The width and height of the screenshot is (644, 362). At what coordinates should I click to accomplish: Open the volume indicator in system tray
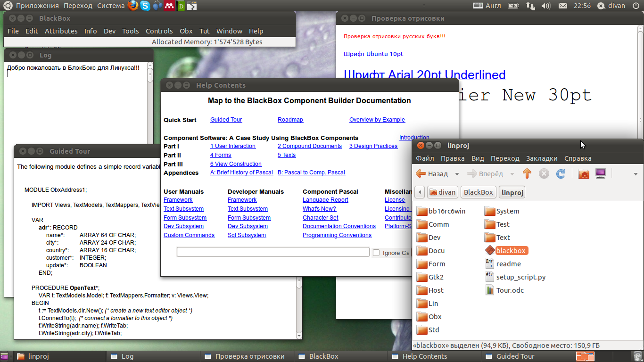[545, 6]
